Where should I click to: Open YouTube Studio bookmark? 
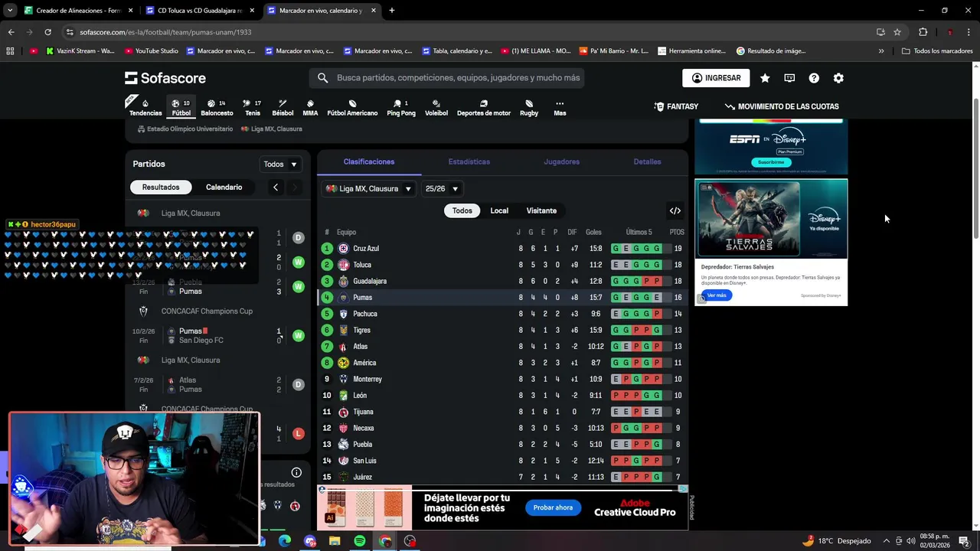coord(151,51)
